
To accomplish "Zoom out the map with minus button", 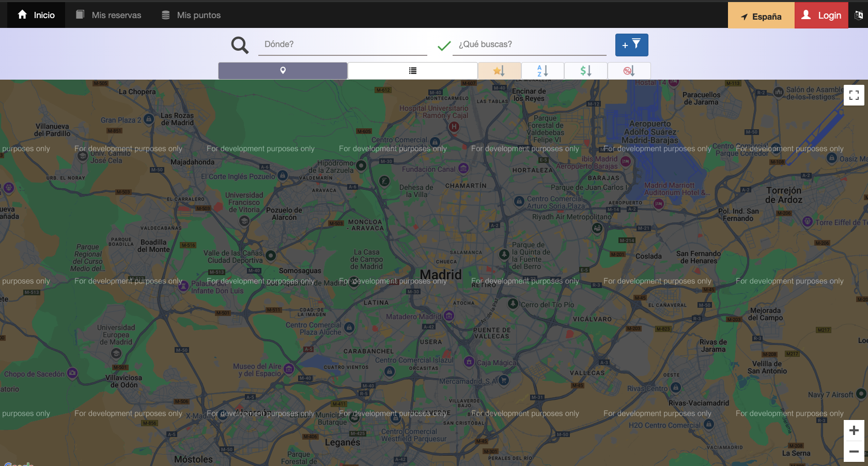I will point(854,452).
